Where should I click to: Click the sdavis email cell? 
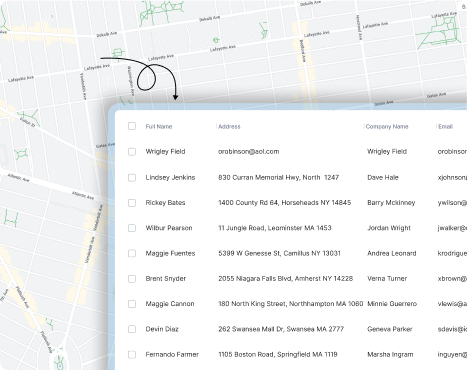click(x=452, y=329)
